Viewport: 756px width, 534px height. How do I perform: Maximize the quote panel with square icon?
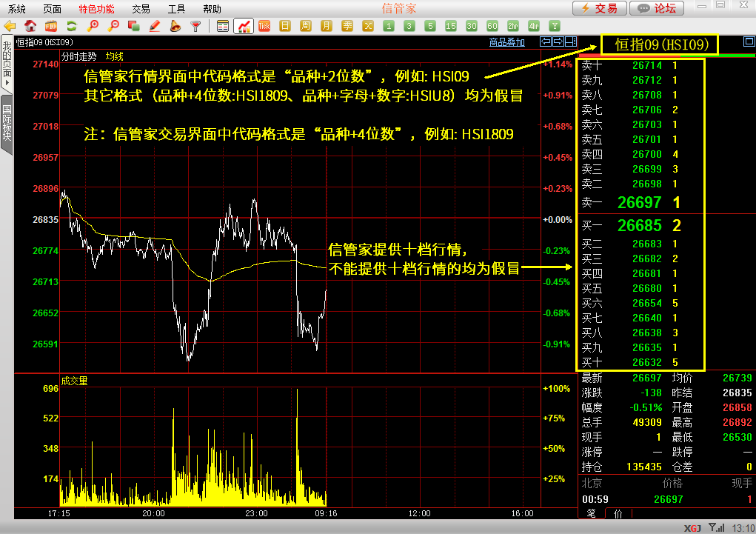point(746,42)
